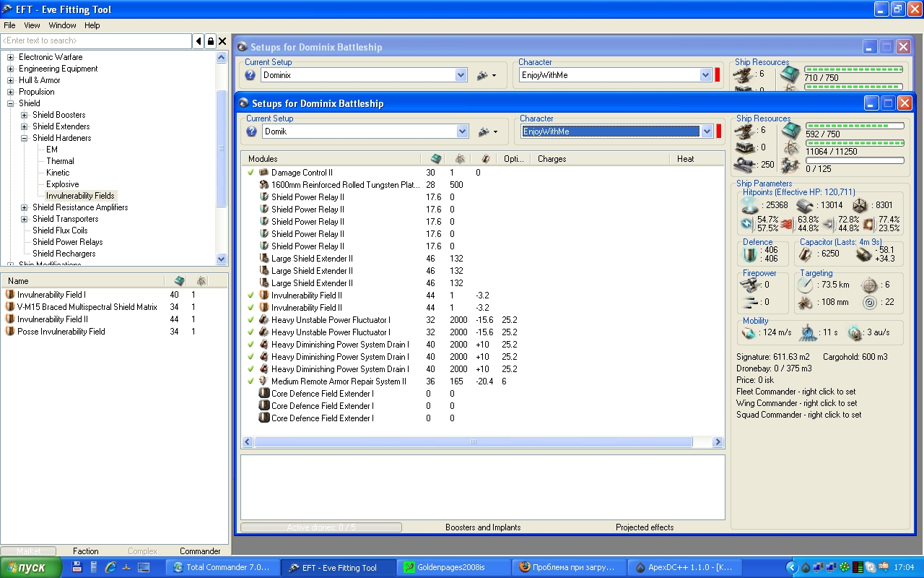This screenshot has height=578, width=924.
Task: Click the help icon beside Domik setup
Action: (x=251, y=131)
